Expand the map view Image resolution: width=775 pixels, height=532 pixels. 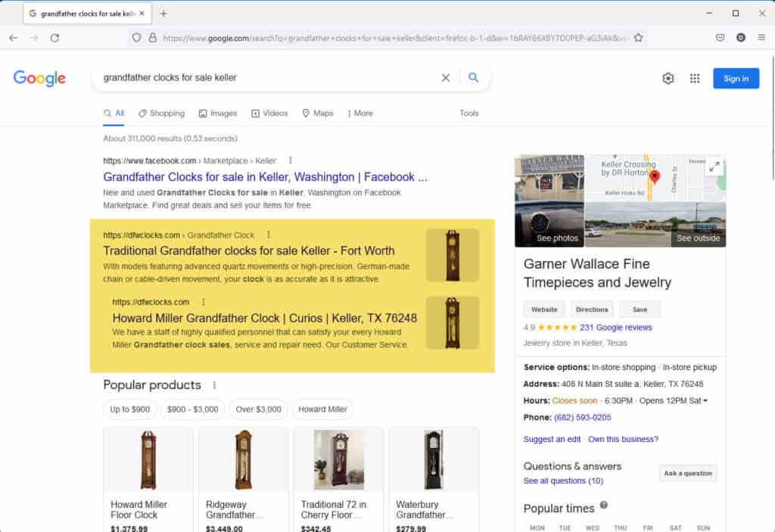point(714,167)
